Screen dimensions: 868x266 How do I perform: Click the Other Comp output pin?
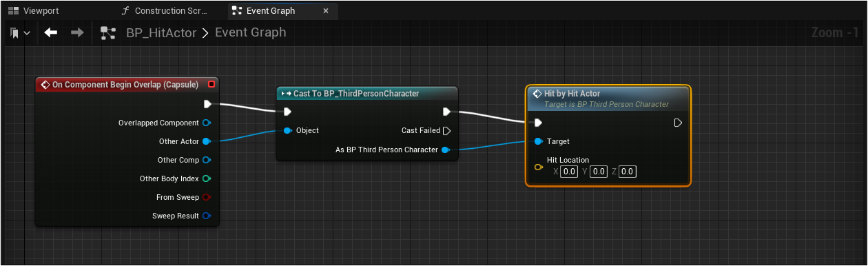(206, 160)
